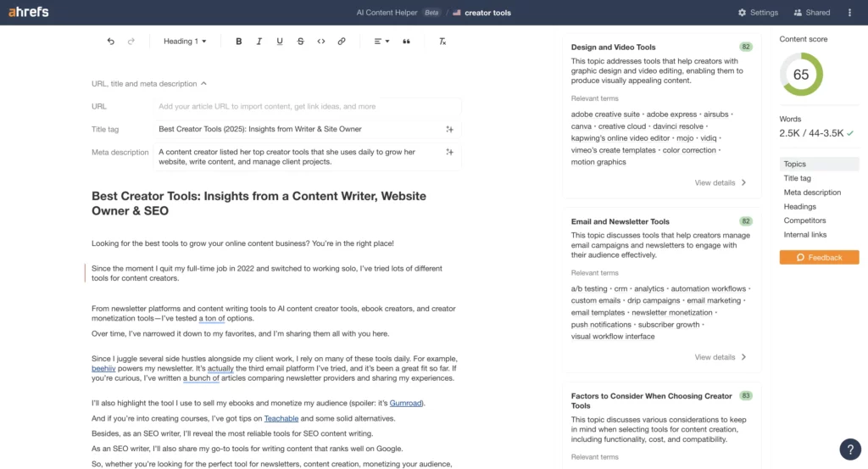
Task: Click the content score 65 gauge
Action: (x=801, y=74)
